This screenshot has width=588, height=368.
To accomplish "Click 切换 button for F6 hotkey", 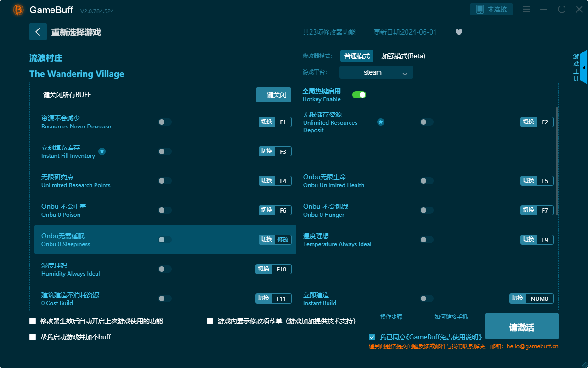I will [x=267, y=210].
